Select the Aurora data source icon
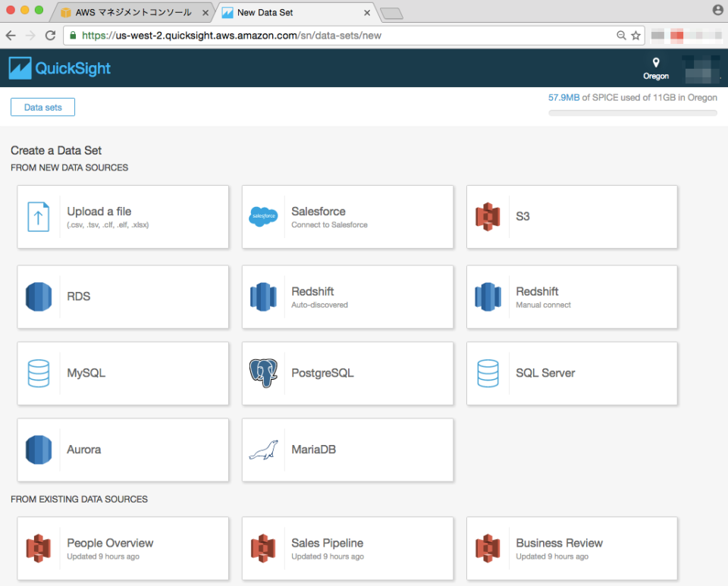This screenshot has width=728, height=586. pyautogui.click(x=38, y=450)
